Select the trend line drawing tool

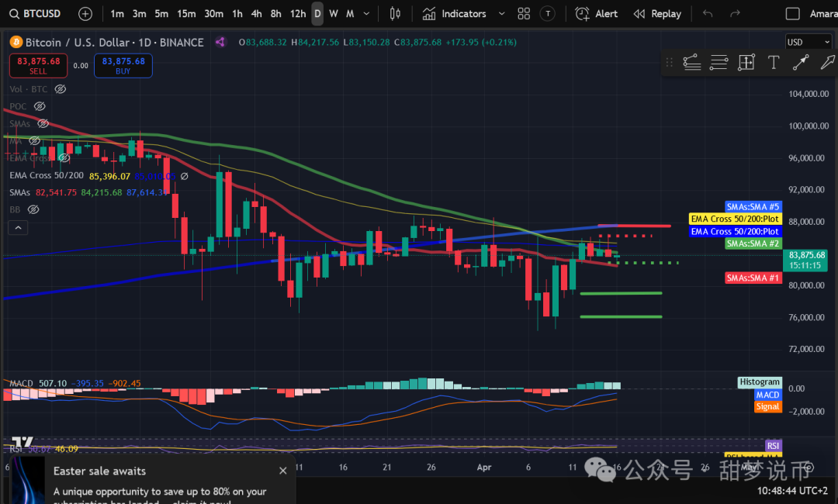tap(800, 63)
